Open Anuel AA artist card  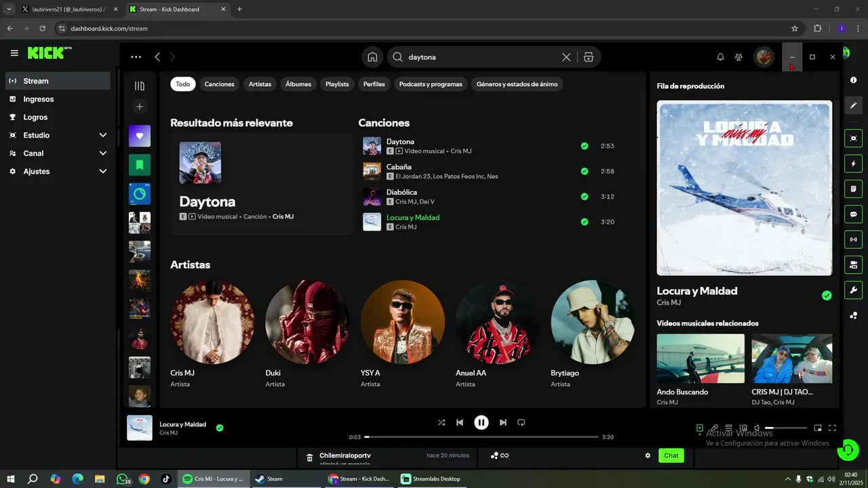498,335
